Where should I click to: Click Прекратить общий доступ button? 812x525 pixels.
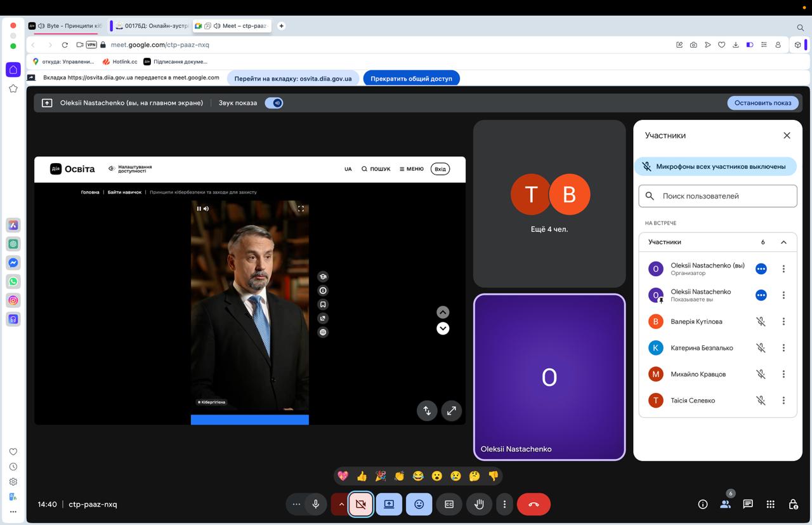point(411,79)
